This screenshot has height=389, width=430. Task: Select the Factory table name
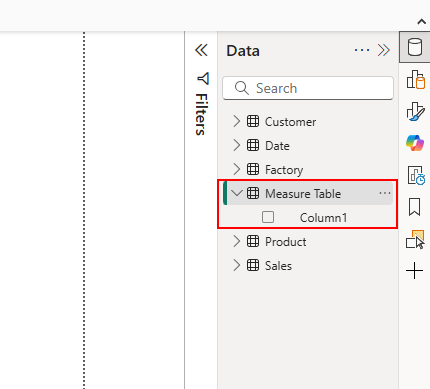[284, 170]
